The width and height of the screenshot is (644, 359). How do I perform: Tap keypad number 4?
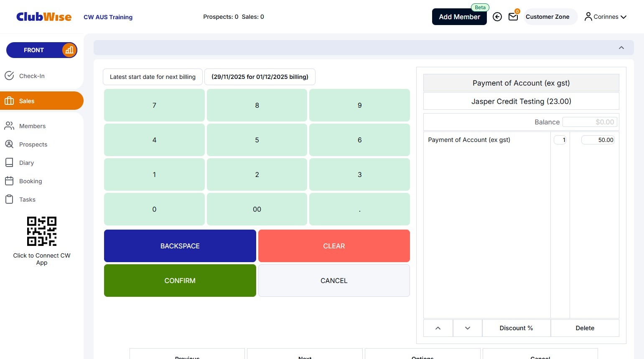[154, 140]
